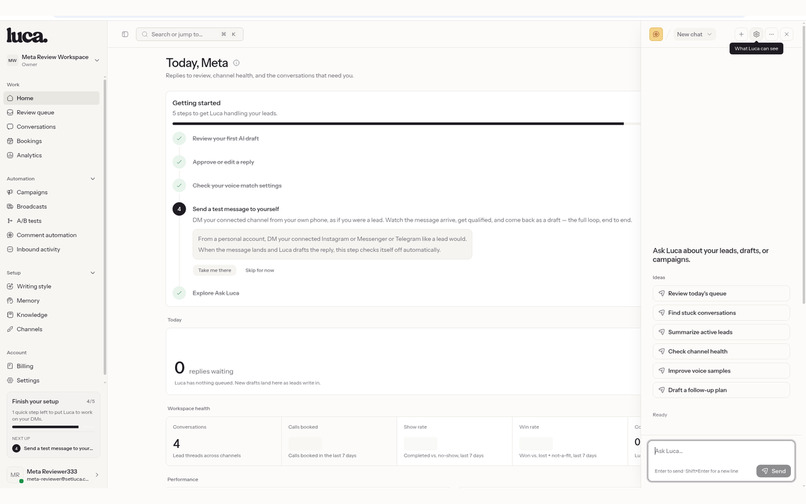This screenshot has width=806, height=504.
Task: Click the Channels link icon
Action: pyautogui.click(x=10, y=329)
